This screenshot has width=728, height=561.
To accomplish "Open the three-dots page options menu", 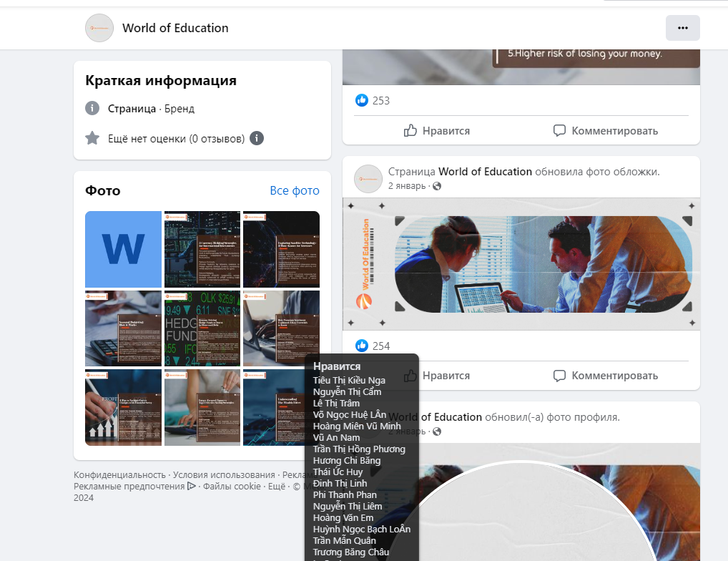I will tap(682, 28).
